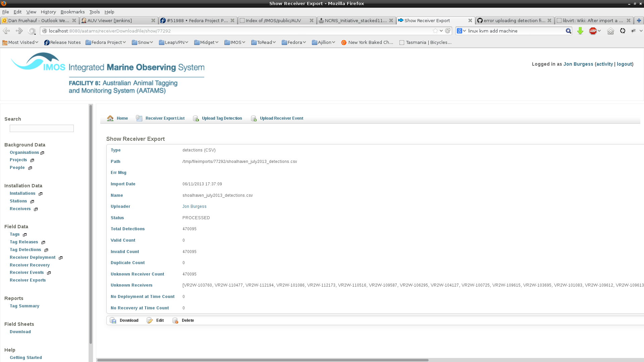Viewport: 644px width, 362px height.
Task: Click the Download field sheet link
Action: (x=20, y=331)
